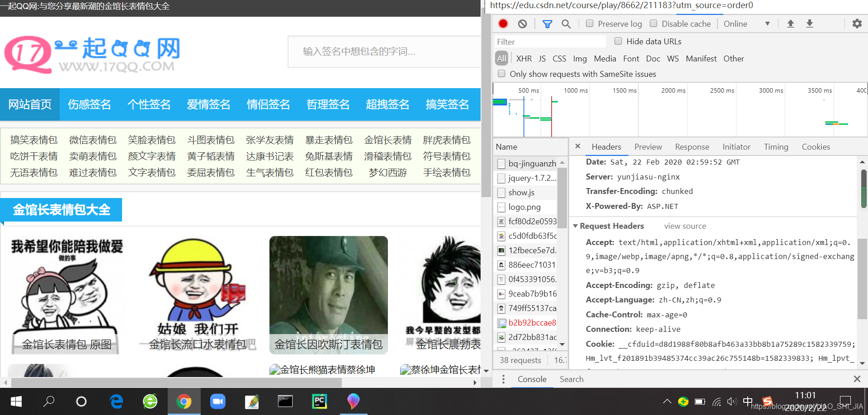Screen dimensions: 868x415
Task: Open DevTools settings via the gear icon
Action: (857, 24)
